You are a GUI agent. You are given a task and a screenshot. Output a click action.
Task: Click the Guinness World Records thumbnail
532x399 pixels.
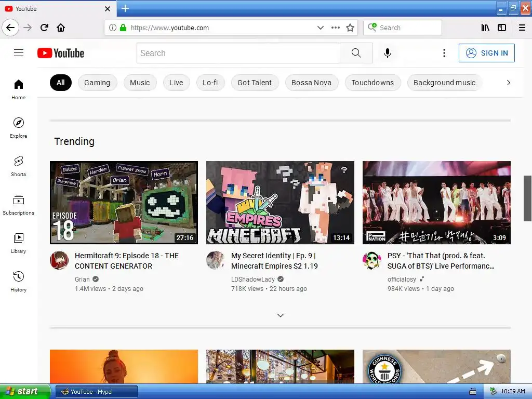(436, 367)
